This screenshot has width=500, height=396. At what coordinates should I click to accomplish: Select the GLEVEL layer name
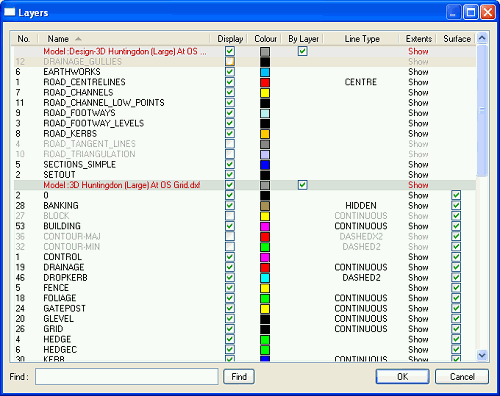coord(59,319)
